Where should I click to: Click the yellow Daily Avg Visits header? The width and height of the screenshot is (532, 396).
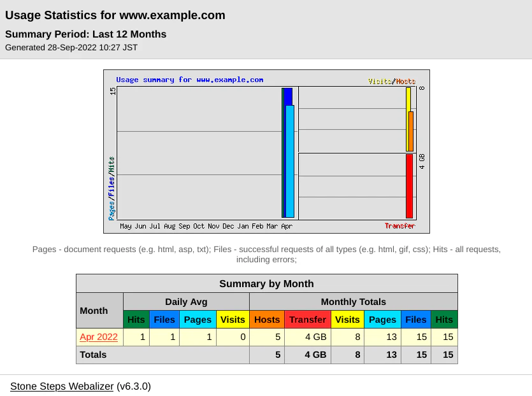233,320
